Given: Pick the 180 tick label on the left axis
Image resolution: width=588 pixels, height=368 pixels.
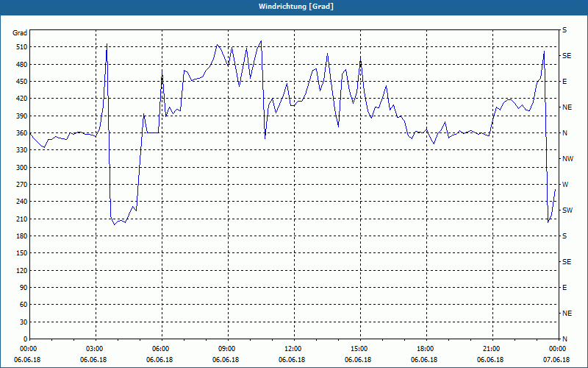Looking at the screenshot, I should coord(21,236).
